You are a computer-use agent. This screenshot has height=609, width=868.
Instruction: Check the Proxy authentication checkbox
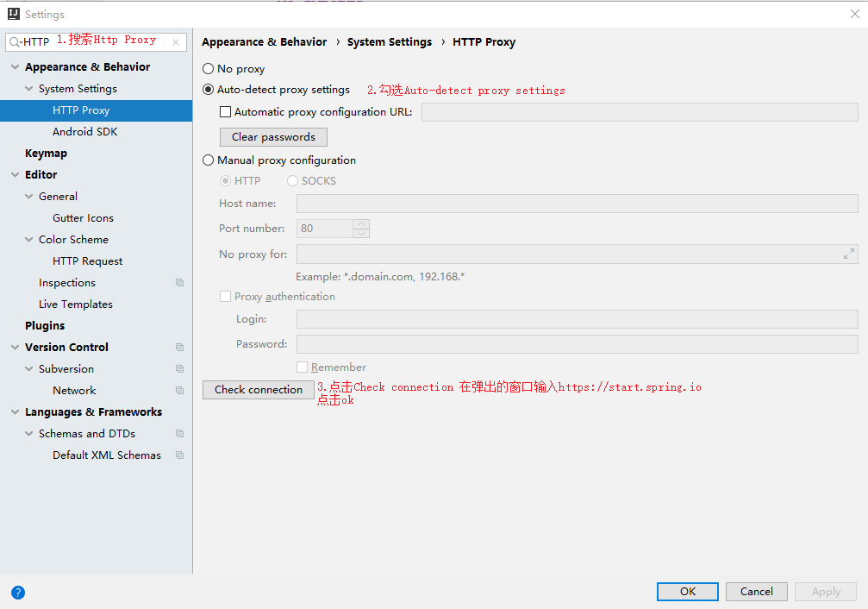(x=226, y=296)
